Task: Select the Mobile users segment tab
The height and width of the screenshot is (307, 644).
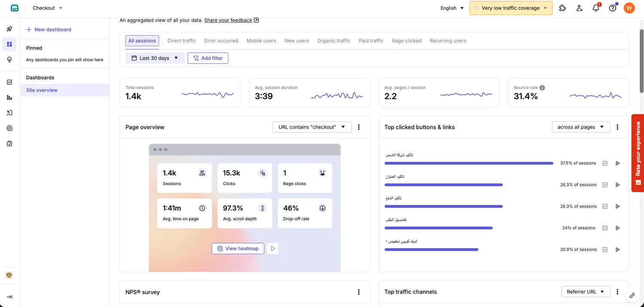Action: (x=261, y=41)
